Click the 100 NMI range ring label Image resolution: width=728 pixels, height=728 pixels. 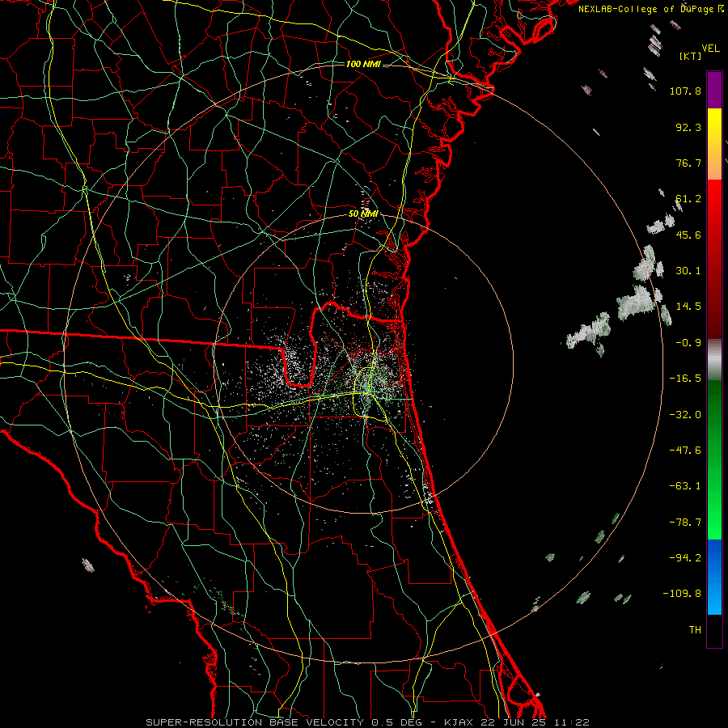[x=363, y=64]
